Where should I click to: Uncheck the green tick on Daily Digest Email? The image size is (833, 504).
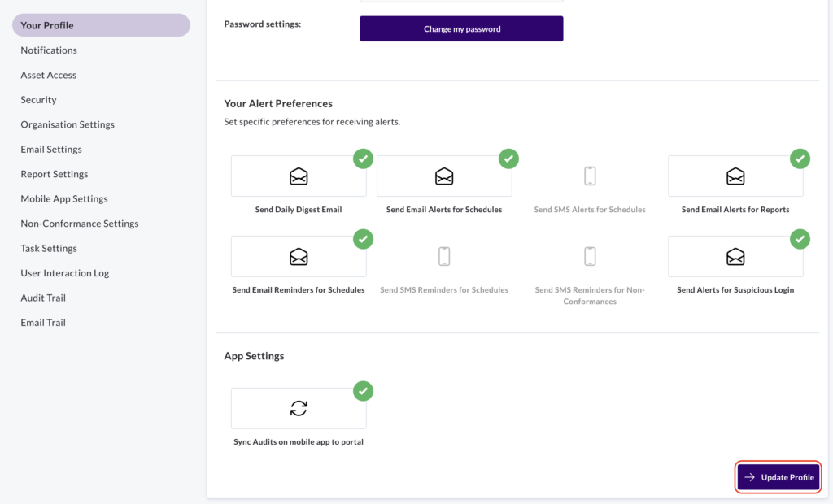coord(363,159)
